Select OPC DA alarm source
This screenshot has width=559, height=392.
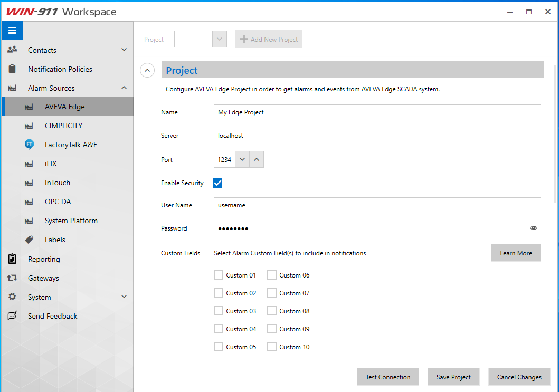pos(68,202)
